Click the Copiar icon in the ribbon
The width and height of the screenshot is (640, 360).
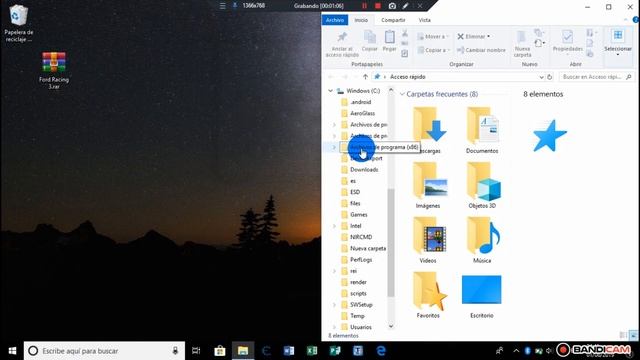370,37
